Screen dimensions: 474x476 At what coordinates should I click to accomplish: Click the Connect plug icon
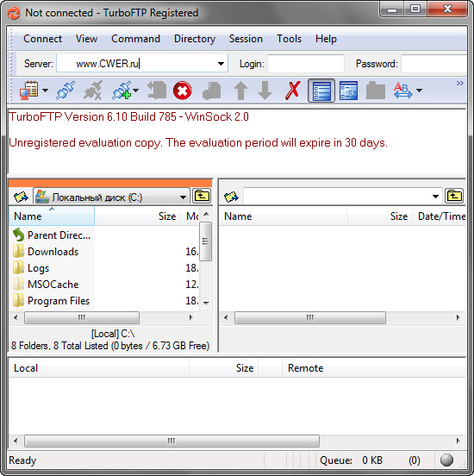pyautogui.click(x=65, y=91)
